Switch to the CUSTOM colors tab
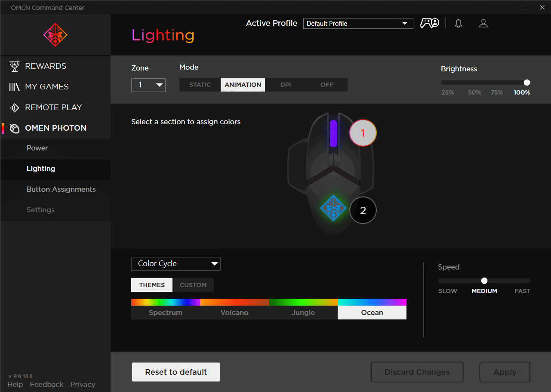Viewport: 551px width, 392px height. click(x=193, y=285)
